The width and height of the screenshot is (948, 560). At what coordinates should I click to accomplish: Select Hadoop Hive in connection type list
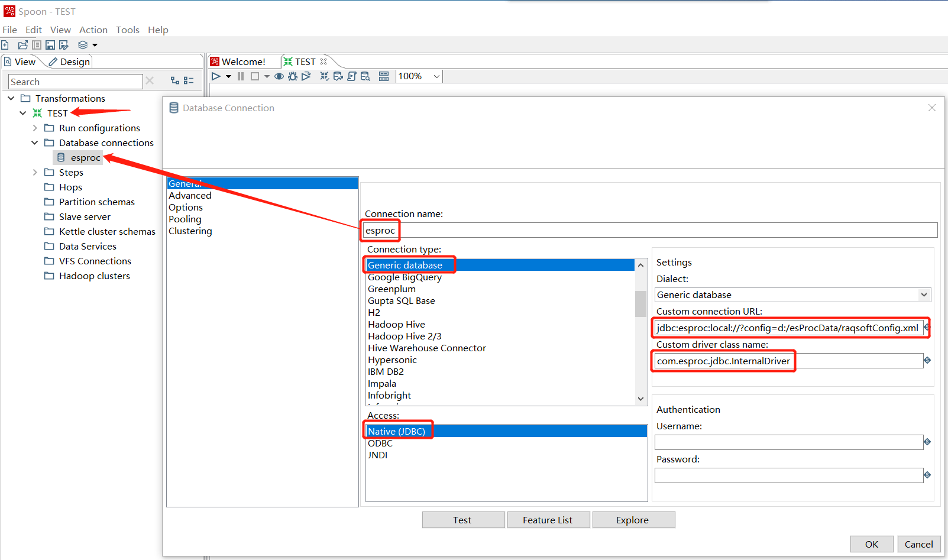pos(396,324)
